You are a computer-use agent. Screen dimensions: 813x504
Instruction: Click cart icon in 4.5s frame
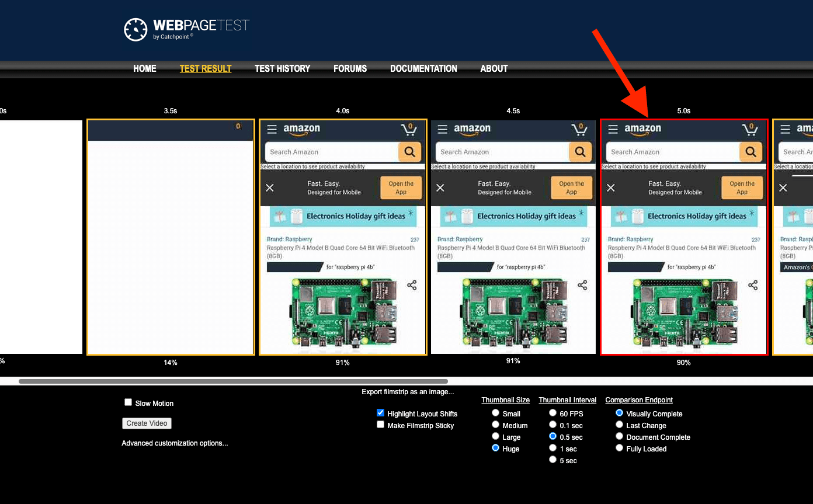(579, 129)
